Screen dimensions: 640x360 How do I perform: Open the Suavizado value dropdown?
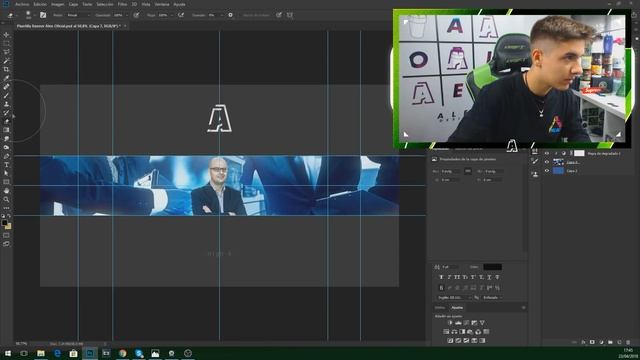(x=222, y=15)
